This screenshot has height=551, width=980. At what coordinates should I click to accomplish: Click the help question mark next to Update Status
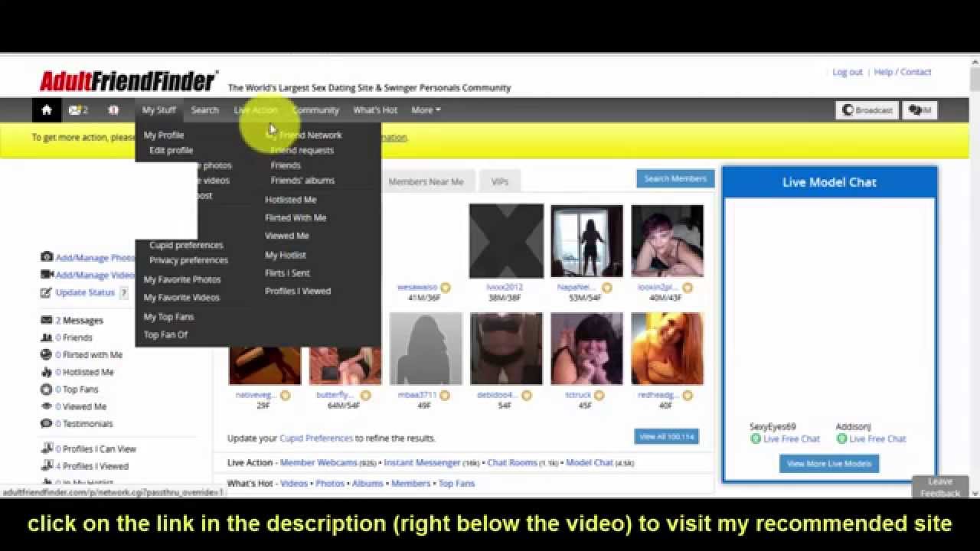coord(124,293)
